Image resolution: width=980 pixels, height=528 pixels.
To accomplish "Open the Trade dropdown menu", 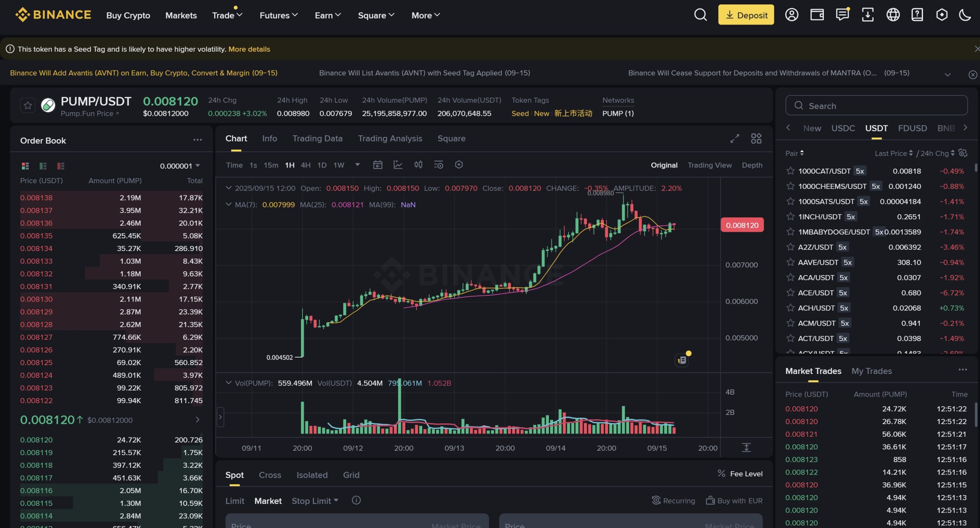I will [x=227, y=15].
